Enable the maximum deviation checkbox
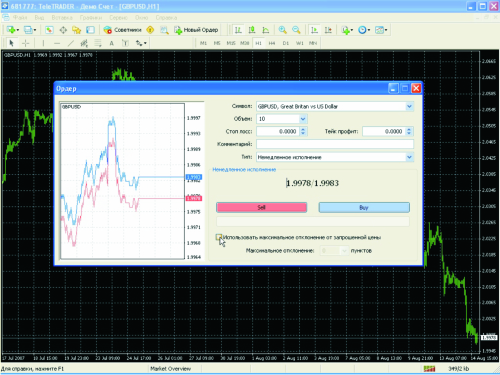Viewport: 500px width, 375px height. pos(219,237)
